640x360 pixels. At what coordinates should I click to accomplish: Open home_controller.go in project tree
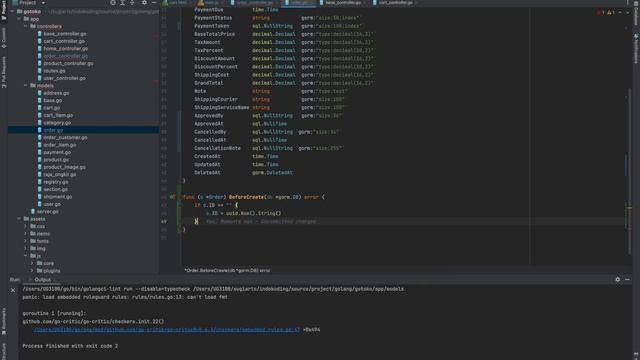click(x=65, y=49)
